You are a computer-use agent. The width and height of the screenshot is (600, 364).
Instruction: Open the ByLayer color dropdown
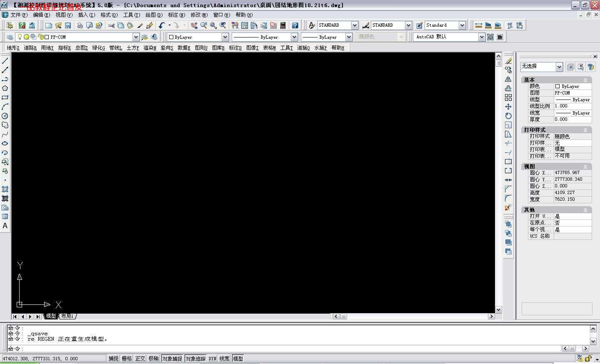(225, 37)
